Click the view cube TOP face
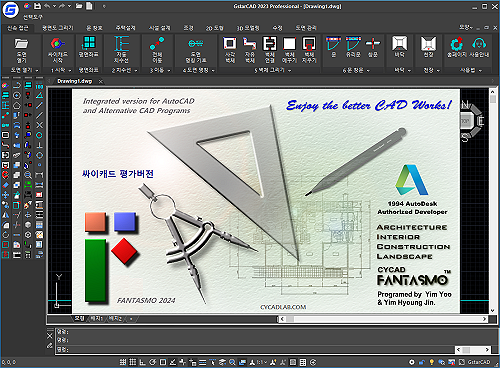Viewport: 500px width, 368px height. click(x=465, y=121)
